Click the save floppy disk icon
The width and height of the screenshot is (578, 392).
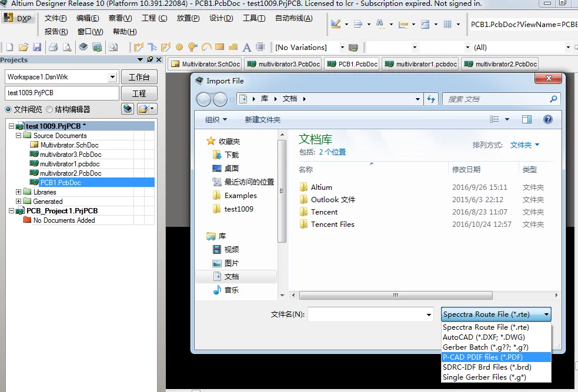pyautogui.click(x=37, y=47)
